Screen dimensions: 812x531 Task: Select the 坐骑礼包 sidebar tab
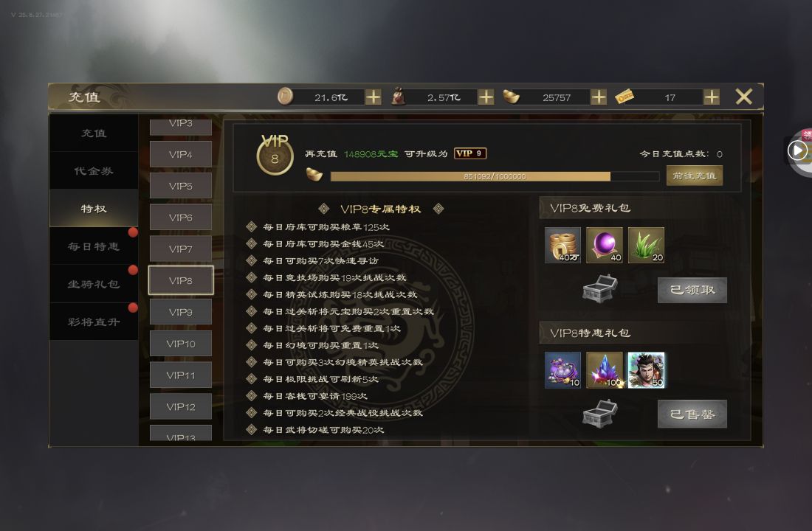(94, 284)
